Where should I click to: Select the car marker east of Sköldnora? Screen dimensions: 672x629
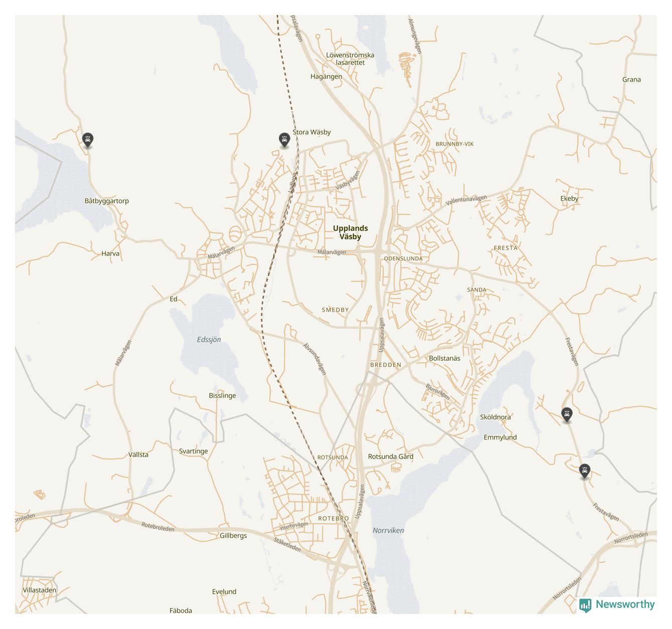coord(567,415)
